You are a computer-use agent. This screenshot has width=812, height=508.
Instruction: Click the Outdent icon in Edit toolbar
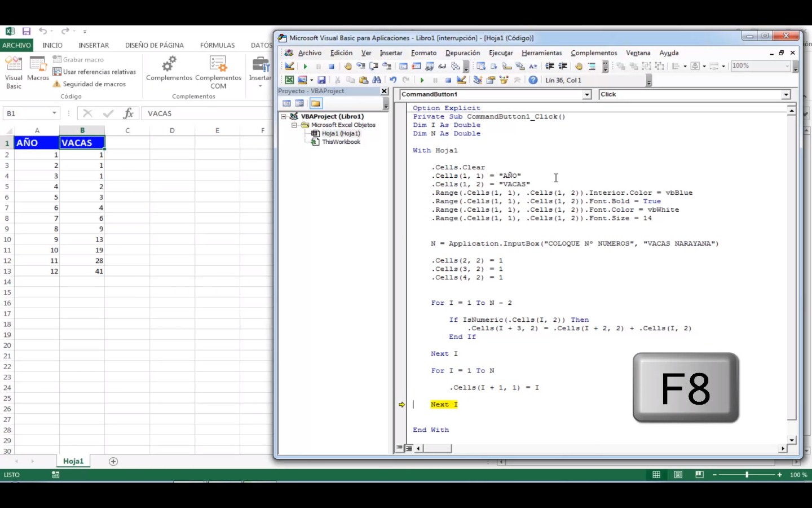coord(563,66)
